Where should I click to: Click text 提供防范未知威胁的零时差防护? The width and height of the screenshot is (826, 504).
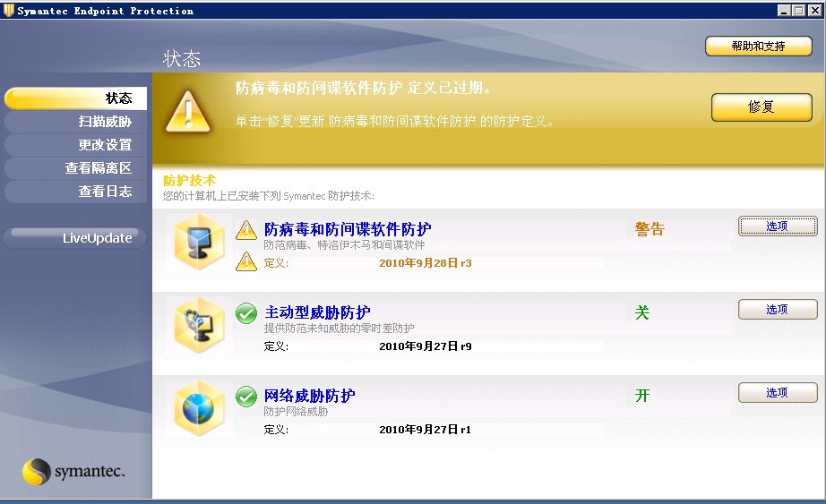point(339,329)
